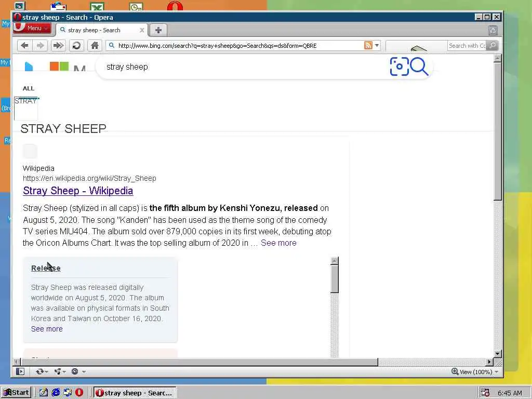
Task: Click the Wikipedia favicon placeholder
Action: (30, 151)
